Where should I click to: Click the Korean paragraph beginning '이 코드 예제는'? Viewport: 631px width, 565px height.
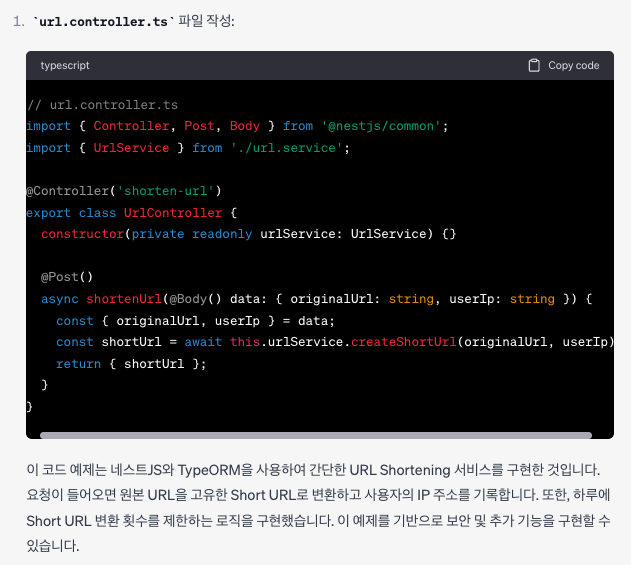(318, 507)
